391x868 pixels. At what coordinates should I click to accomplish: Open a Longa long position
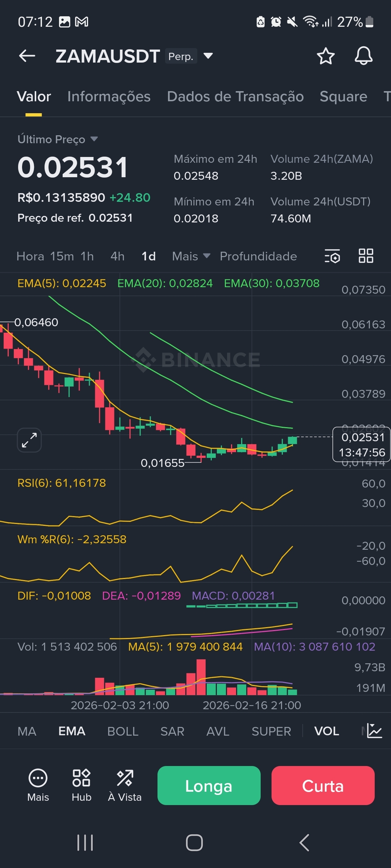pyautogui.click(x=209, y=786)
